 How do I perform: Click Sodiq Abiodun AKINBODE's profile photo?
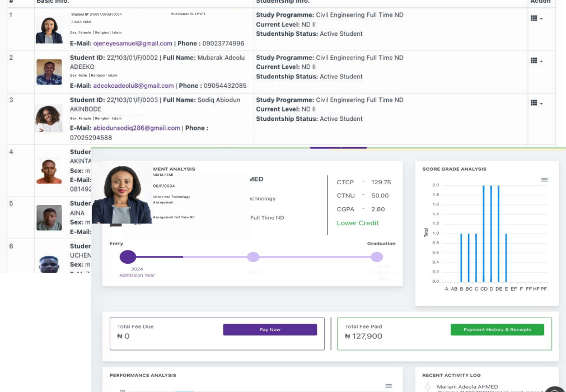49,118
